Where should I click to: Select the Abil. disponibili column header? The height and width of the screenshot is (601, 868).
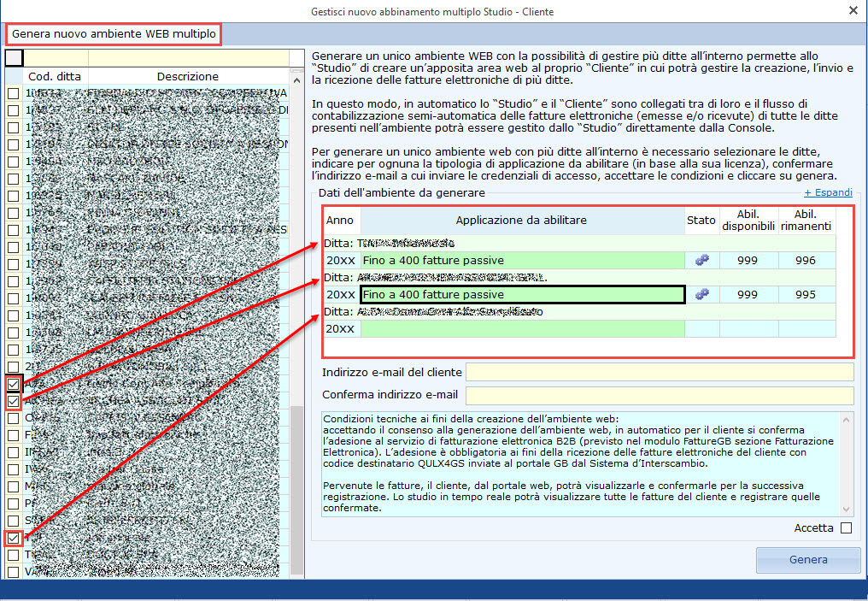point(748,221)
